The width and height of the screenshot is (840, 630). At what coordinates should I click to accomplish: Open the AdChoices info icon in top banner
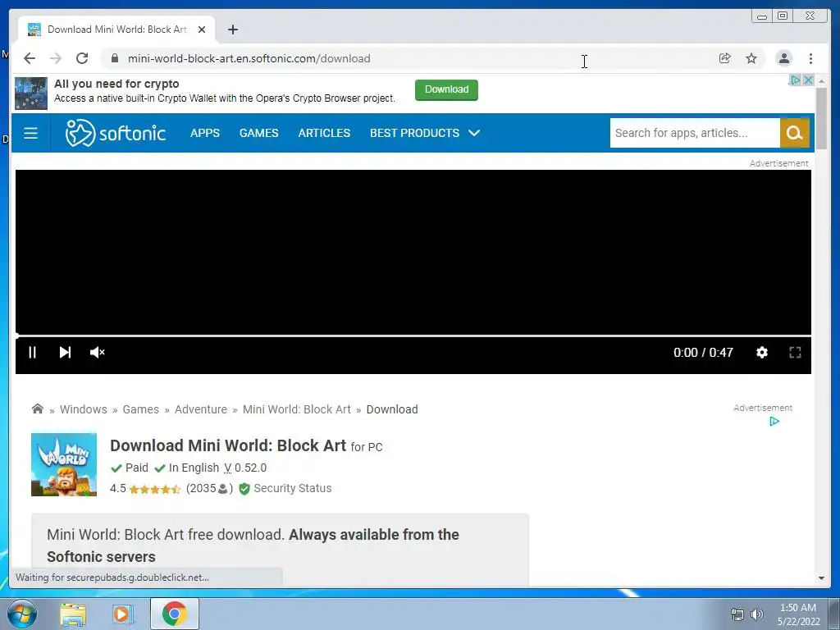(x=795, y=80)
